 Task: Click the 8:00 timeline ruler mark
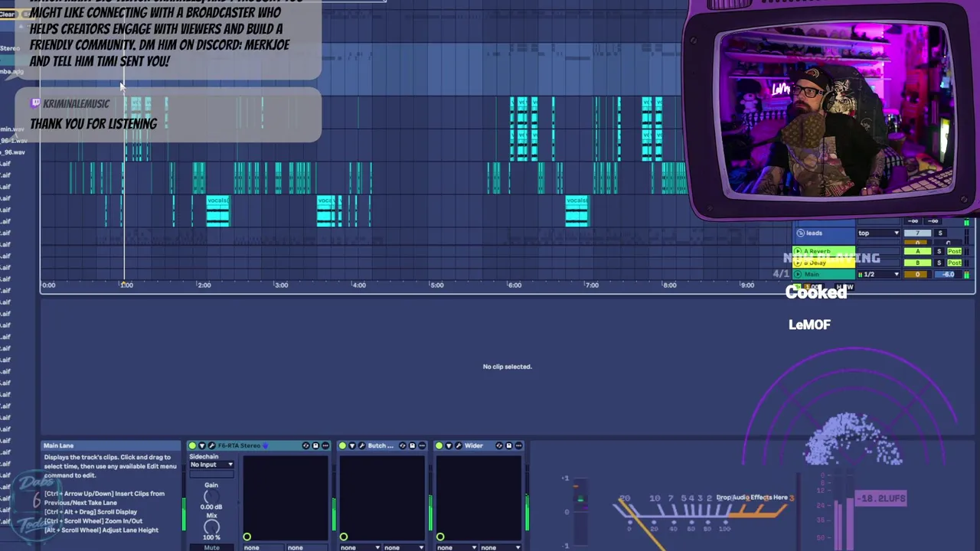(x=670, y=285)
